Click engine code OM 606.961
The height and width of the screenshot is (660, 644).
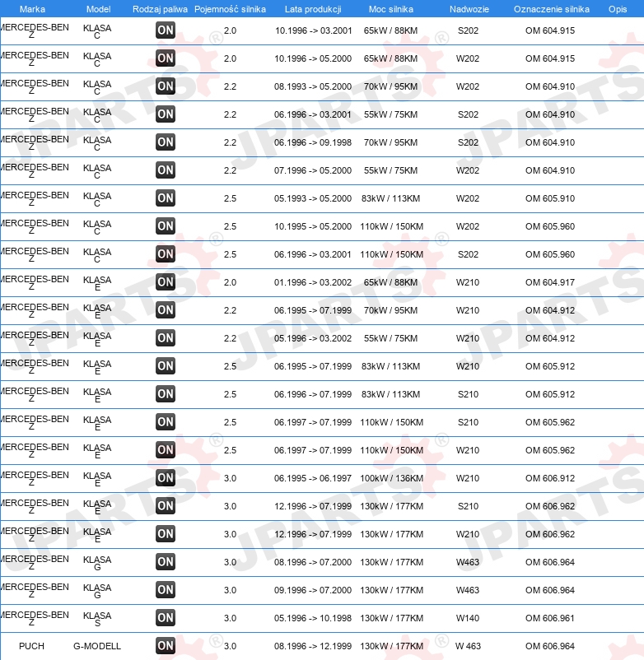(x=550, y=618)
